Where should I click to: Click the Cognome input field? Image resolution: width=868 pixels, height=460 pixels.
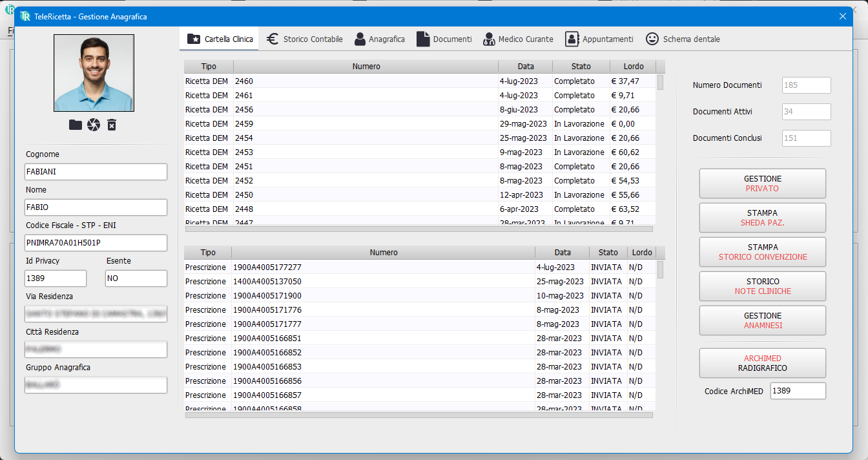96,172
